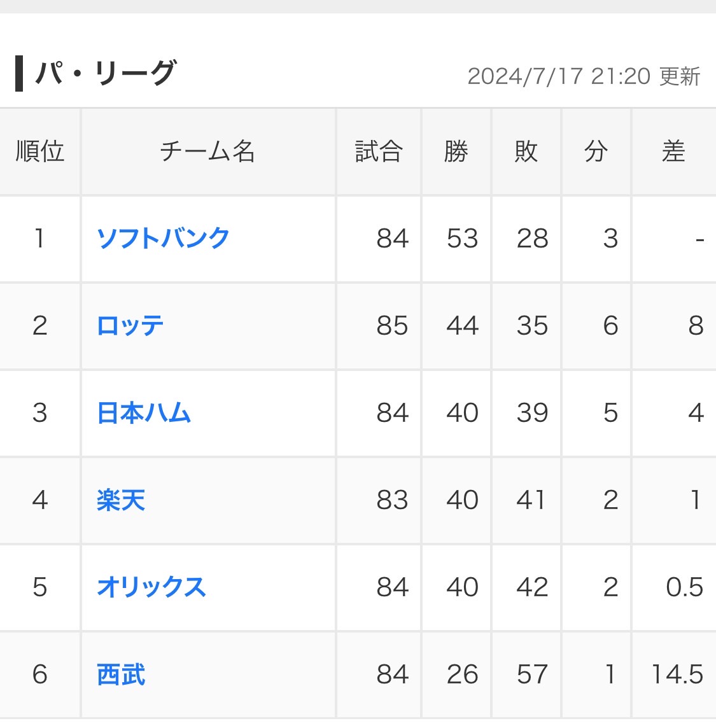The width and height of the screenshot is (716, 728).
Task: Select the 分 column header
Action: tap(596, 151)
